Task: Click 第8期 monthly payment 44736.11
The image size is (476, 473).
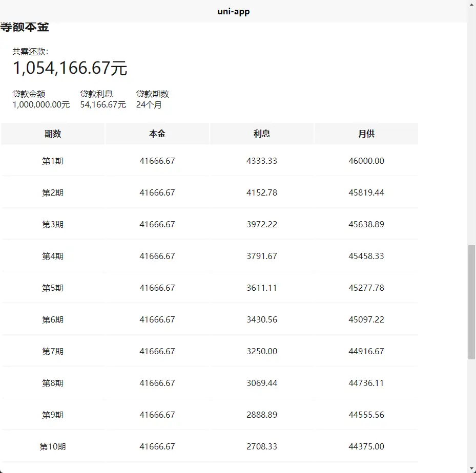Action: point(366,383)
